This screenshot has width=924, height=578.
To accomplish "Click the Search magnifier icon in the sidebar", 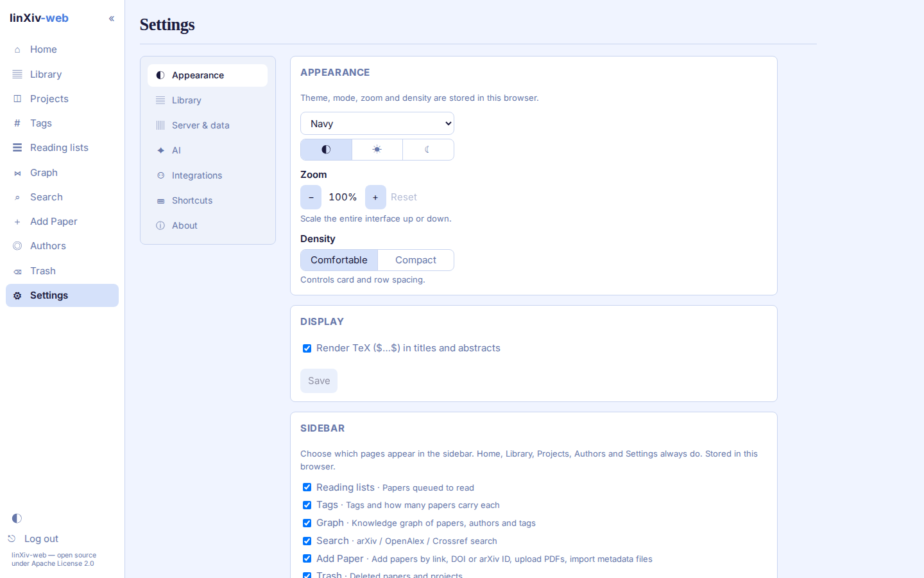I will 17,197.
